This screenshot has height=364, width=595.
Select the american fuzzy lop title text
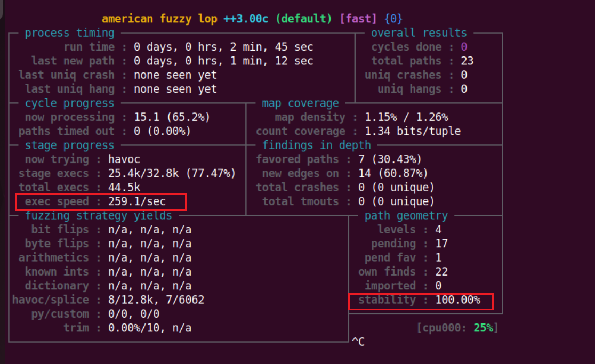[159, 19]
